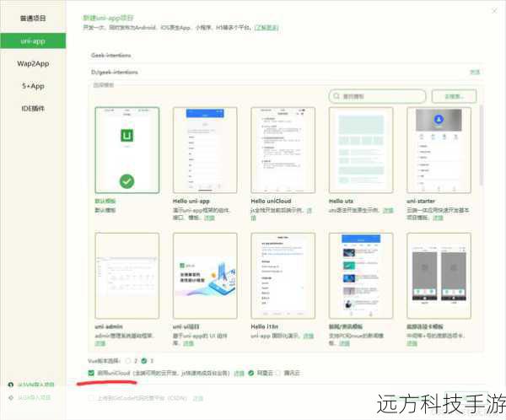Select the Hello uniCloud template thumbnail
506x420 pixels.
tap(283, 150)
